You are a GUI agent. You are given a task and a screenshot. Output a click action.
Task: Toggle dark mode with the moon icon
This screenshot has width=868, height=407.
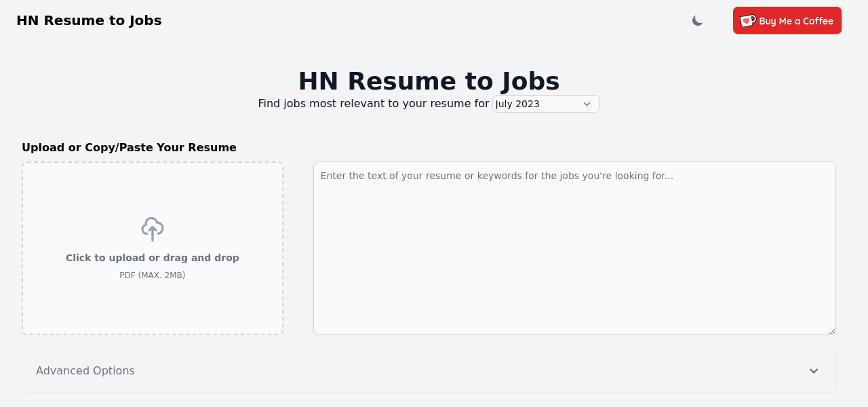tap(697, 21)
